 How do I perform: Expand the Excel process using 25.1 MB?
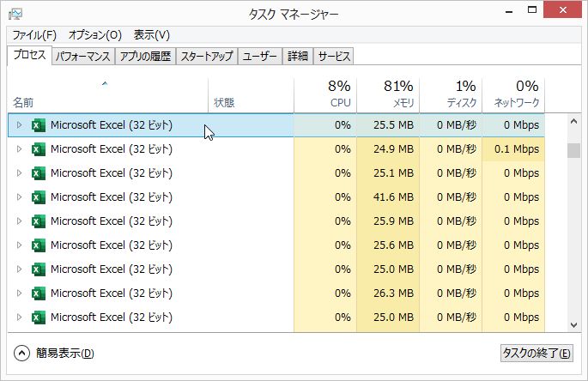19,172
